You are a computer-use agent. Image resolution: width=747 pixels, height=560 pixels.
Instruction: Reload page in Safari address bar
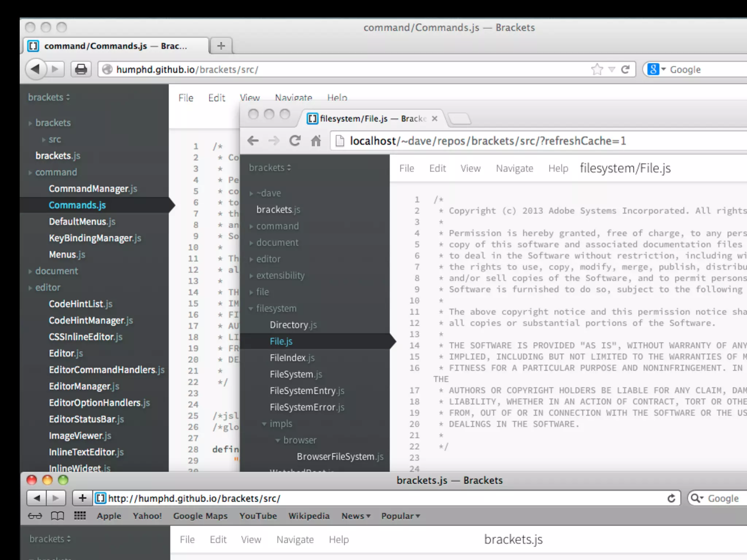(671, 498)
